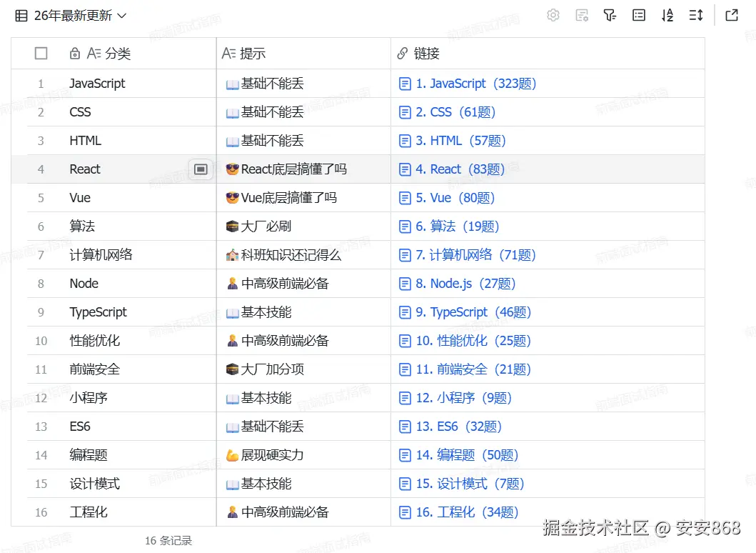
Task: Open the filter toolbar icon
Action: [610, 16]
